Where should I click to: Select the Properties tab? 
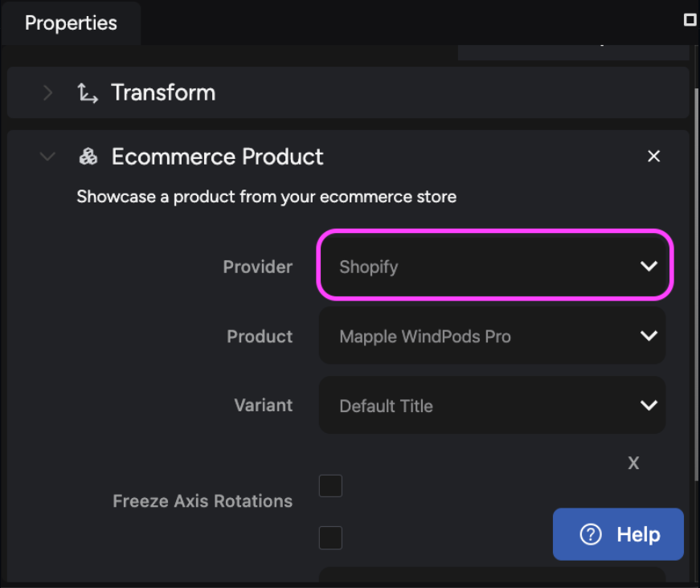(71, 23)
